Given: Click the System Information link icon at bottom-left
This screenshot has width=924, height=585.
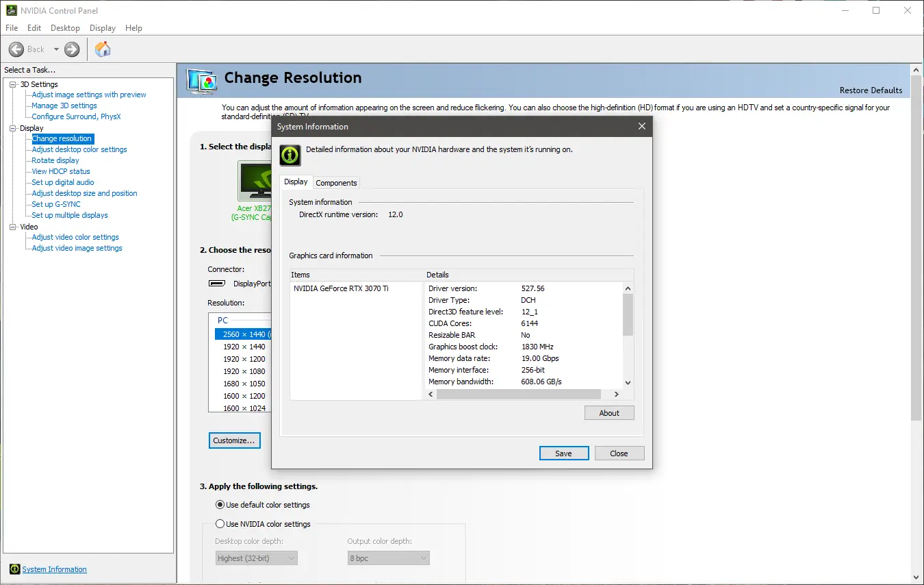Looking at the screenshot, I should pyautogui.click(x=14, y=569).
